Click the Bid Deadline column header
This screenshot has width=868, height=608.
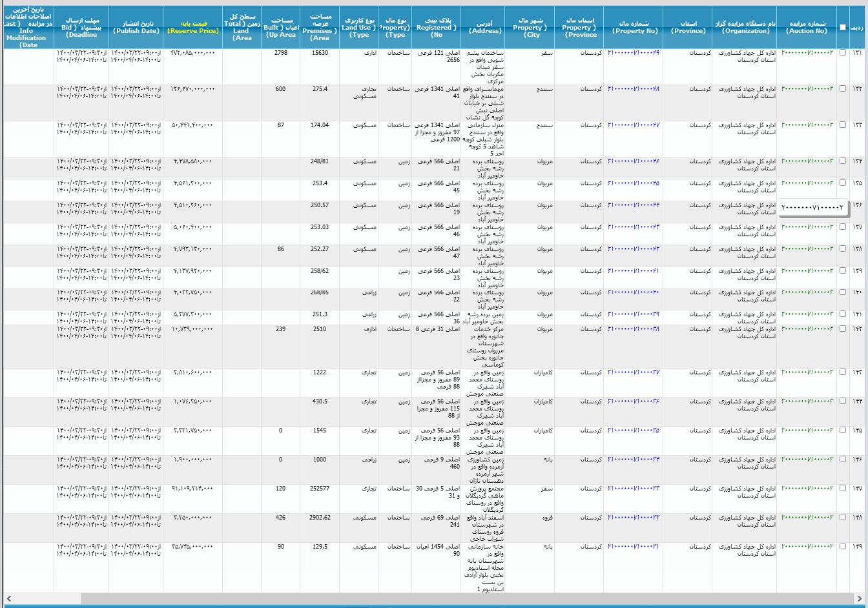pos(81,27)
